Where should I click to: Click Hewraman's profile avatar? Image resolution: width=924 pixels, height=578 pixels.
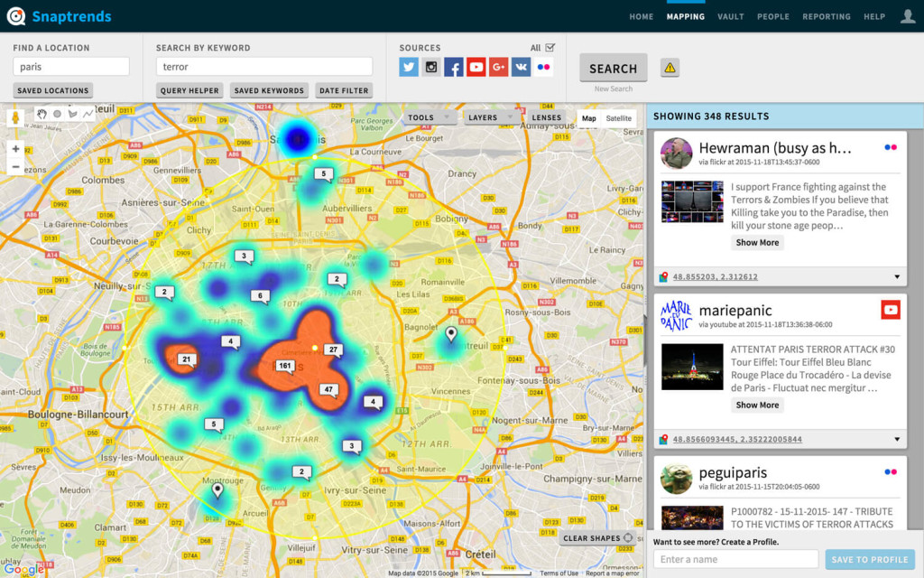(677, 154)
